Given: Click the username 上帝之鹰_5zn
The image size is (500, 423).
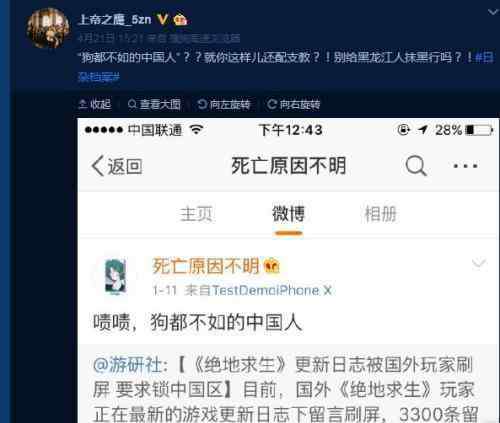Looking at the screenshot, I should [115, 20].
